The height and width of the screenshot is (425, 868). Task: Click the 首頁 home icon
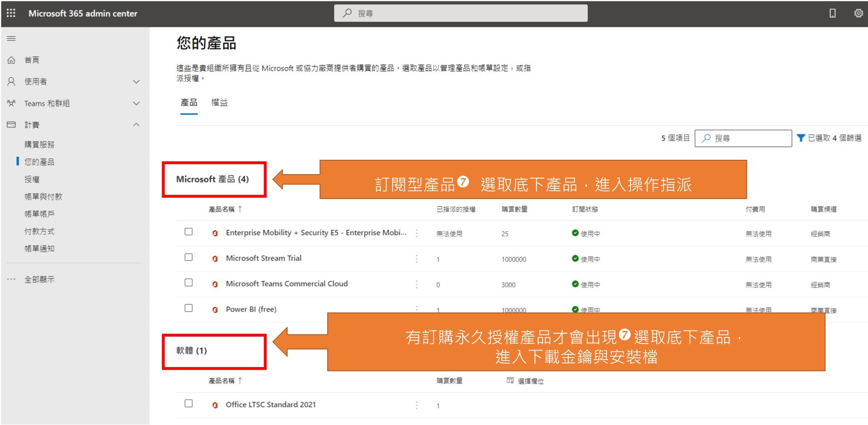tap(11, 60)
